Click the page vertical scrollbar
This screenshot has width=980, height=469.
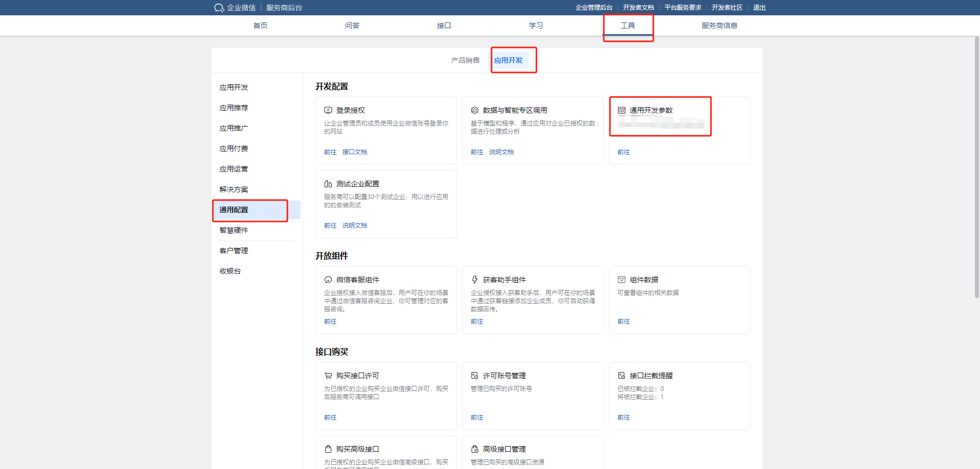click(977, 168)
